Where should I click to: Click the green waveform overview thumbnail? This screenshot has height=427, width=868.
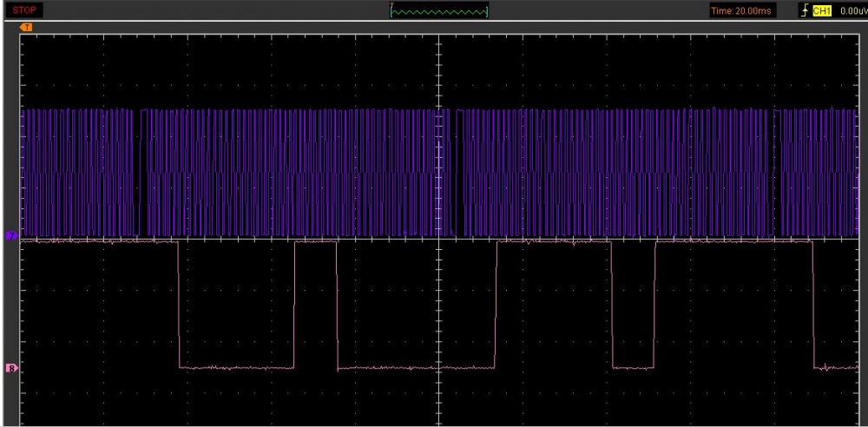click(x=439, y=11)
